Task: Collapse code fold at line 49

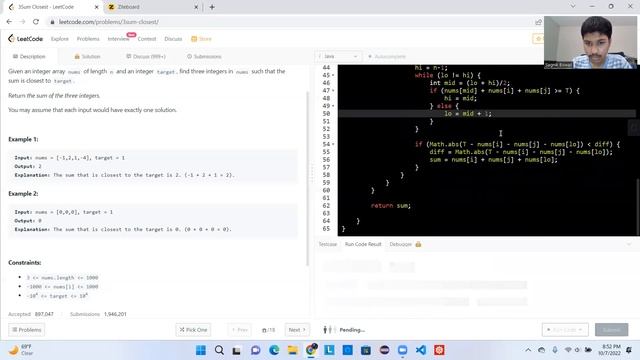Action: click(x=333, y=106)
